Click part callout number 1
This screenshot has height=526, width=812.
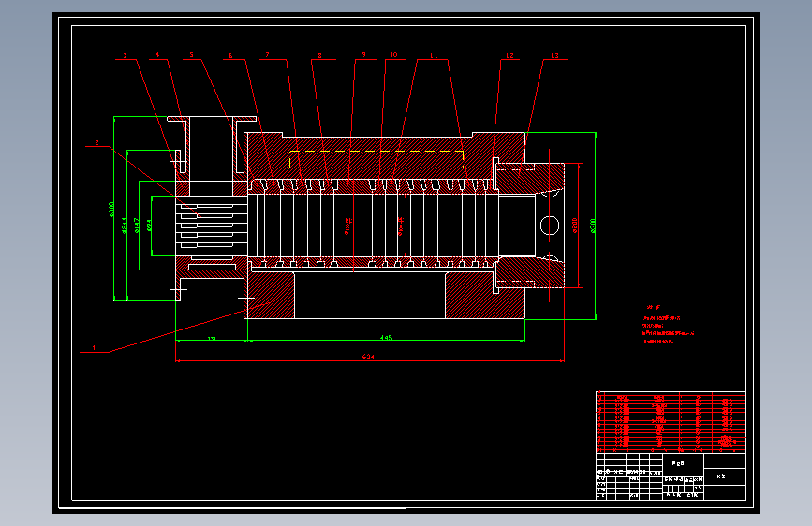pyautogui.click(x=94, y=348)
